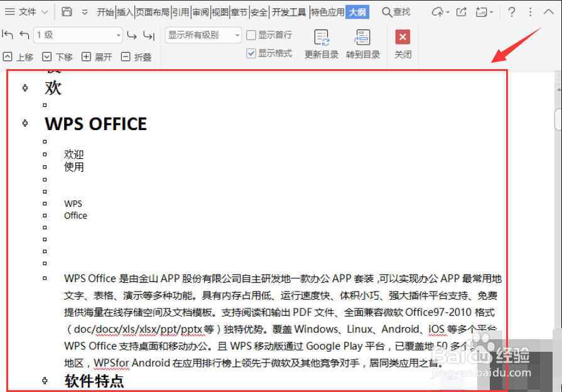Click the bullet marker beside Office
The image size is (562, 392).
45,215
